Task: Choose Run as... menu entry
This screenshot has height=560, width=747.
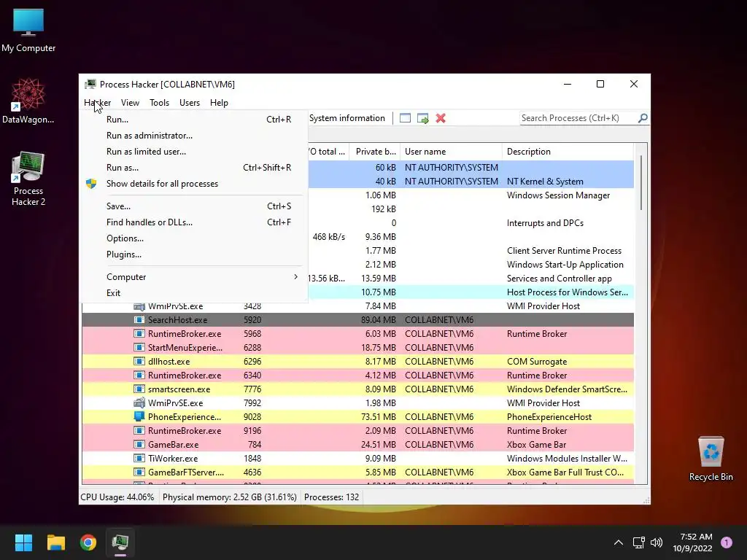Action: point(195,168)
